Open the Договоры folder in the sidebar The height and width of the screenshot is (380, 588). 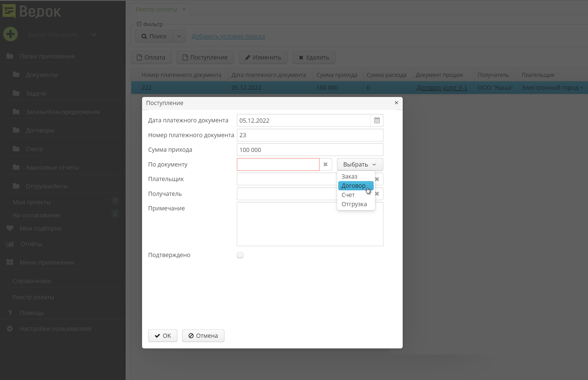point(40,130)
